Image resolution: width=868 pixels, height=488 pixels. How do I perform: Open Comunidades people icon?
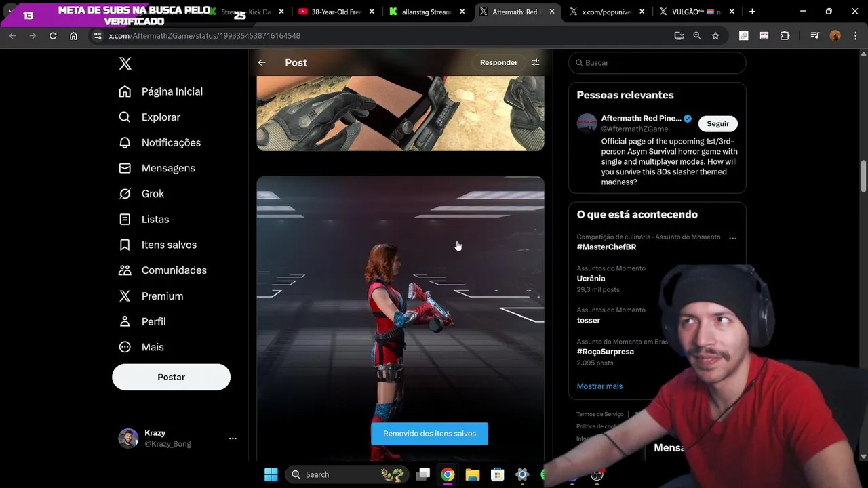point(125,270)
